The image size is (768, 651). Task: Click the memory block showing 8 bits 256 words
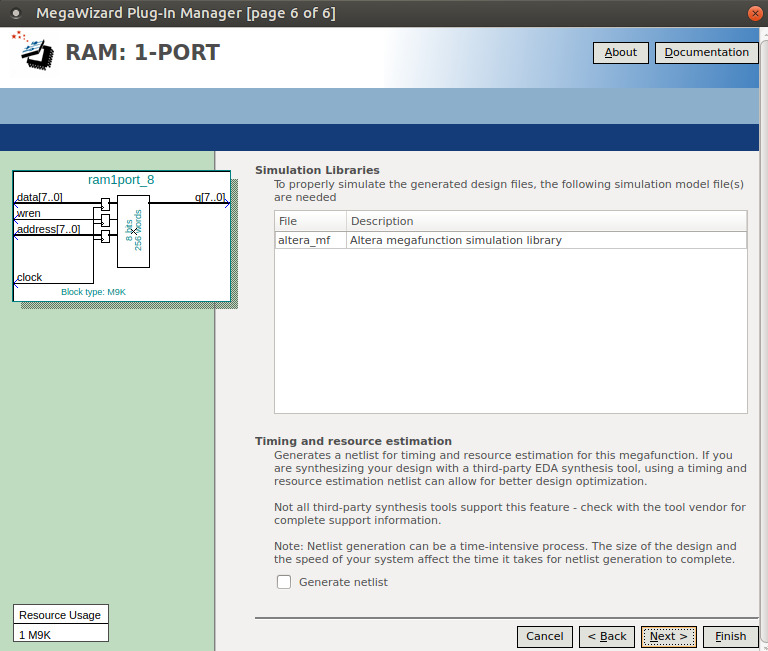[133, 231]
